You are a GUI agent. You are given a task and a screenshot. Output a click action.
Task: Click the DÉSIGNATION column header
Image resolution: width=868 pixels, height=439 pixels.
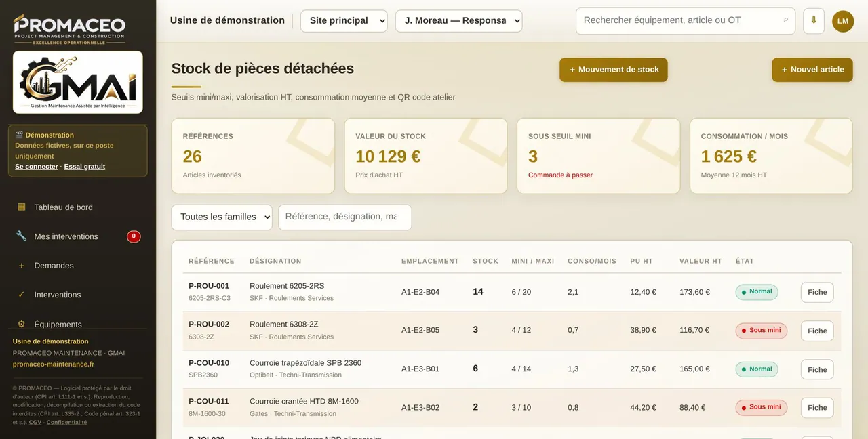[275, 262]
